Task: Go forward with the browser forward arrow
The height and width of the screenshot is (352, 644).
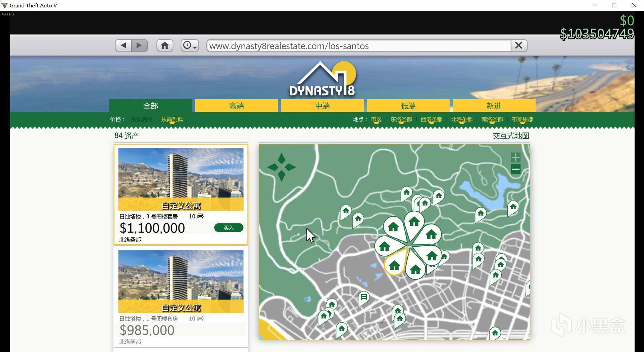Action: pos(139,45)
